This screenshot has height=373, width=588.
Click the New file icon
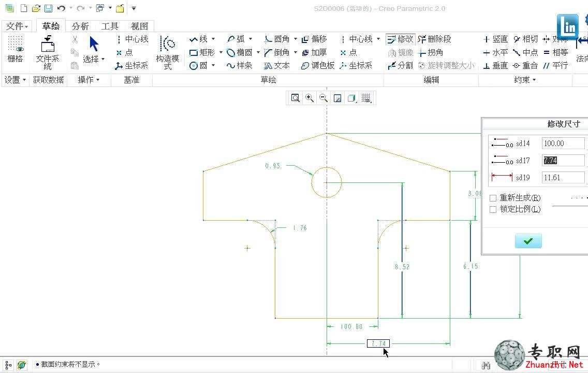click(24, 8)
